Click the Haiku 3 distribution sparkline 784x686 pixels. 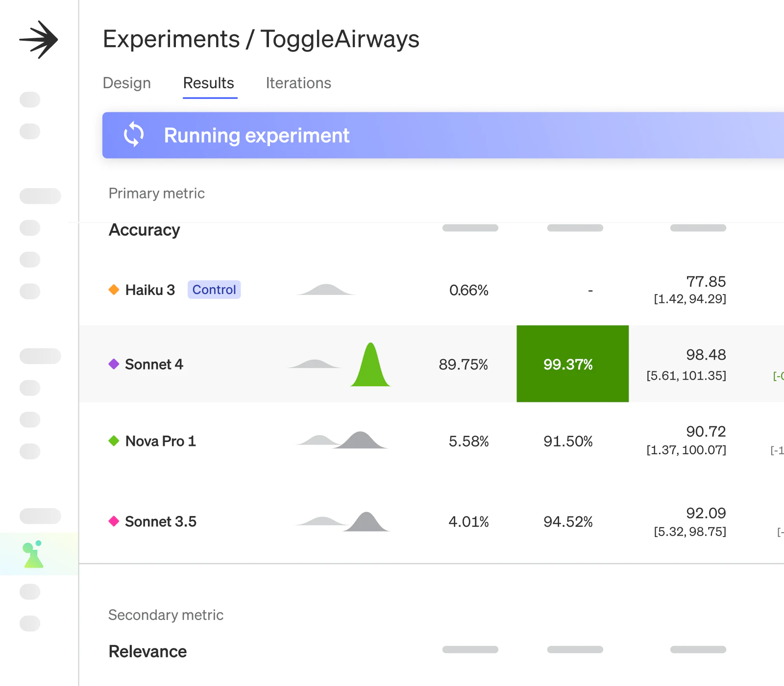[x=326, y=290]
